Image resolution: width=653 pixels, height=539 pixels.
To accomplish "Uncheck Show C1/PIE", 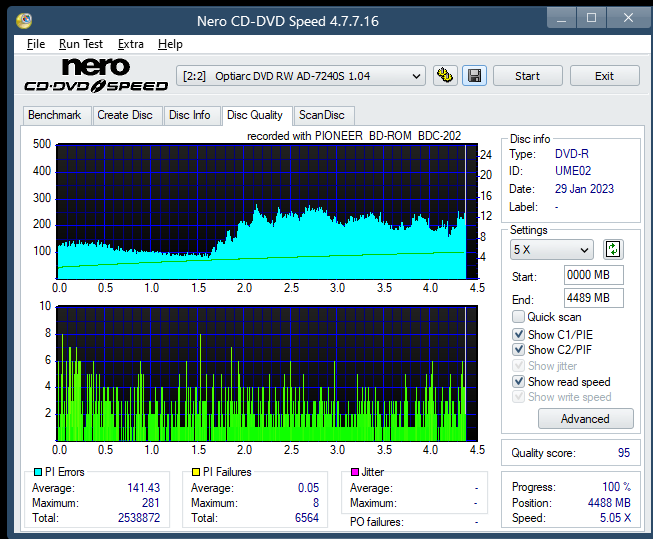I will pos(518,334).
